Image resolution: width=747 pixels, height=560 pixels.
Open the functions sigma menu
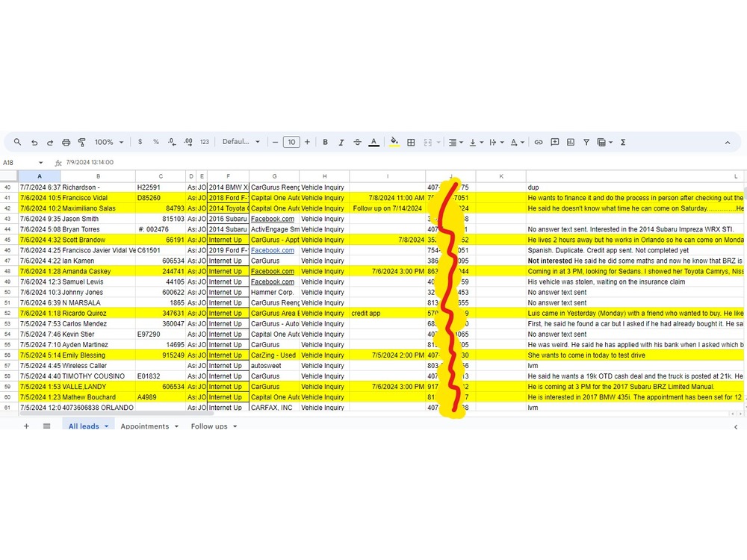[x=623, y=142]
